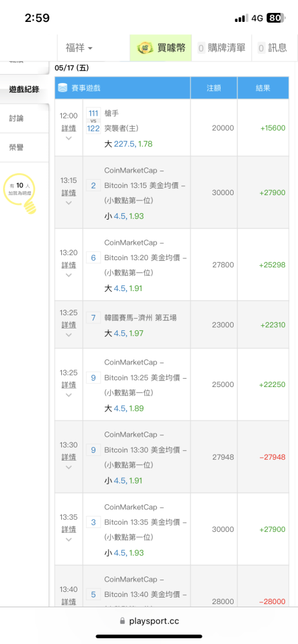This screenshot has width=298, height=644.
Task: Click the battery indicator in status bar
Action: pyautogui.click(x=275, y=18)
